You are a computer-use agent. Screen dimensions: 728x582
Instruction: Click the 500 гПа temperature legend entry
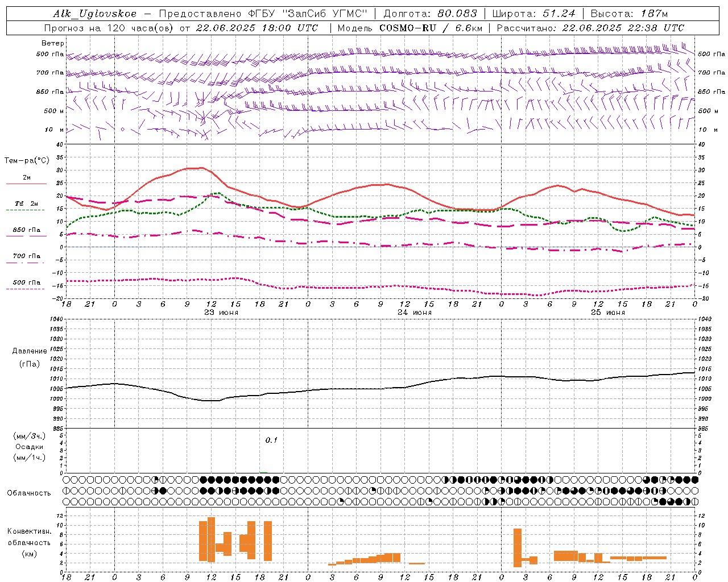[27, 282]
